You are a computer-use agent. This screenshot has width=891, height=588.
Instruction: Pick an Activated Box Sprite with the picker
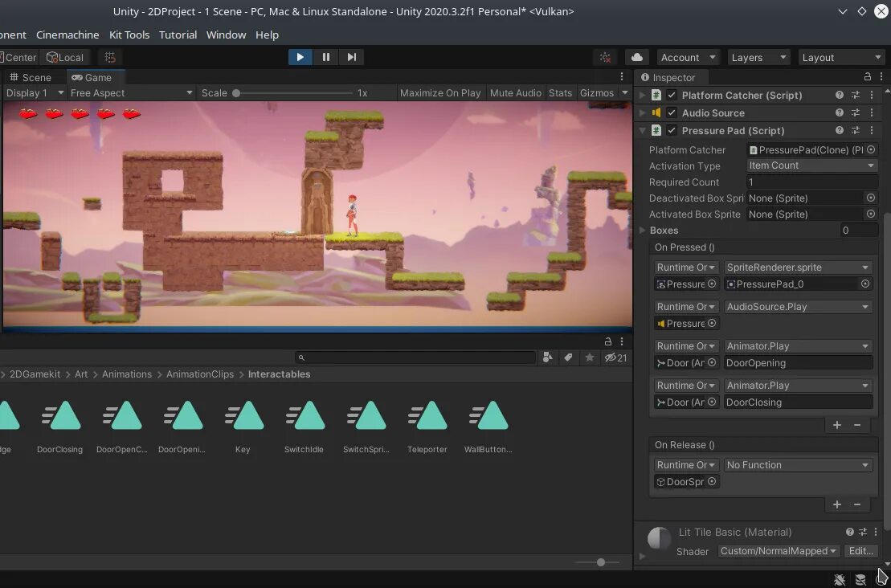click(871, 214)
